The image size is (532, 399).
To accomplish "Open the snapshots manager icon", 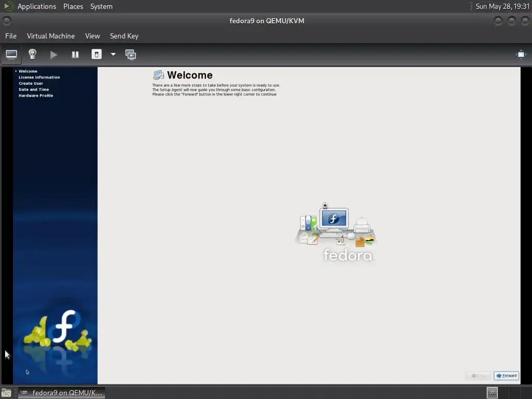I will coord(130,55).
